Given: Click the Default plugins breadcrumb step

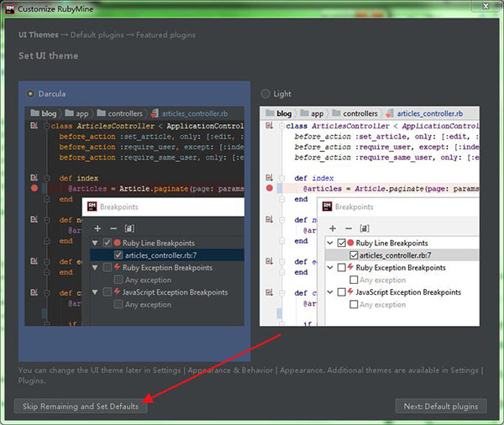Looking at the screenshot, I should click(x=97, y=34).
